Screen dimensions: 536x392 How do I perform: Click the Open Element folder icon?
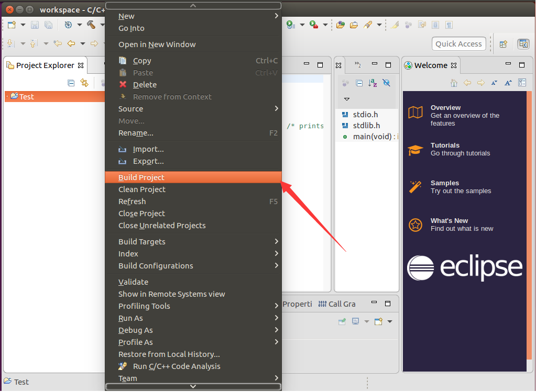(x=340, y=25)
